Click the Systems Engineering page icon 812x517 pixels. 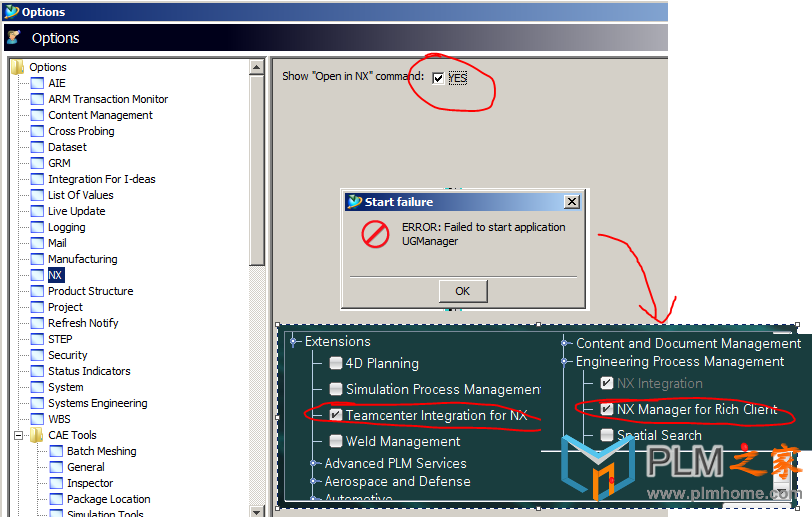[37, 403]
